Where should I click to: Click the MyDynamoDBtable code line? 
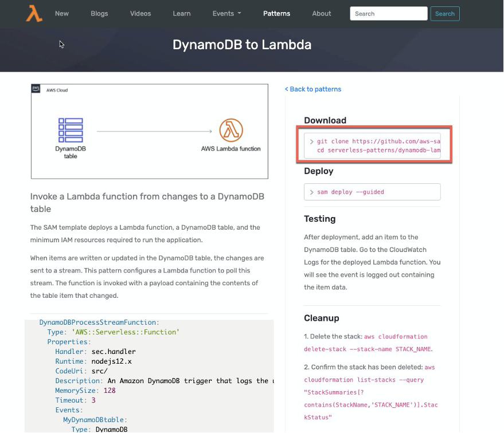click(95, 420)
